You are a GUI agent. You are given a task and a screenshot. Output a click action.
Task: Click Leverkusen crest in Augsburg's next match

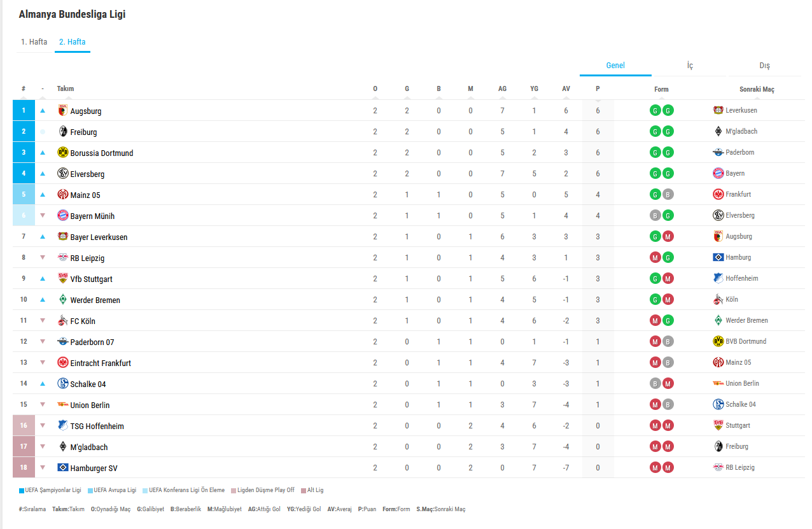[718, 110]
